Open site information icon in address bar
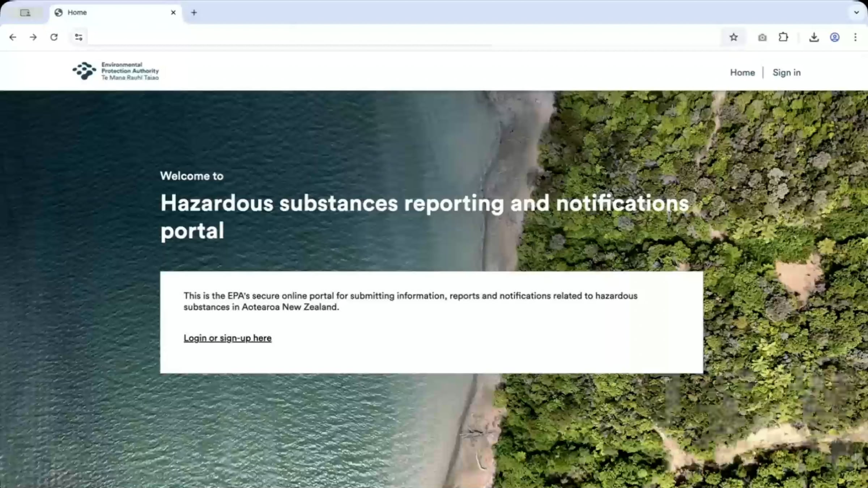 click(78, 37)
